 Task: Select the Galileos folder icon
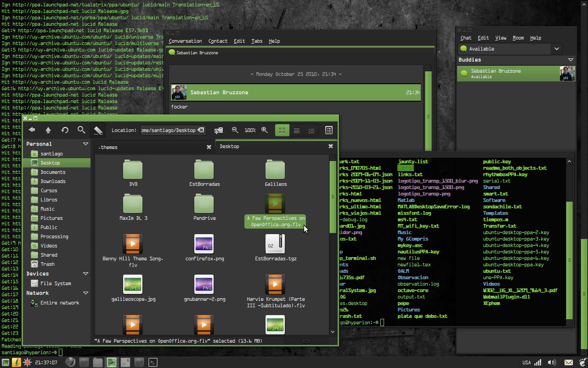[275, 170]
